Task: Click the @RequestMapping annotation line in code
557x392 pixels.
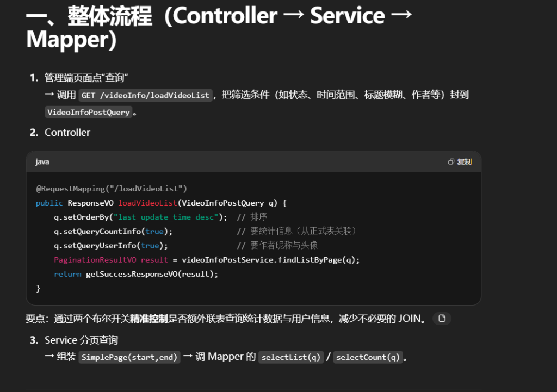Action: click(112, 189)
